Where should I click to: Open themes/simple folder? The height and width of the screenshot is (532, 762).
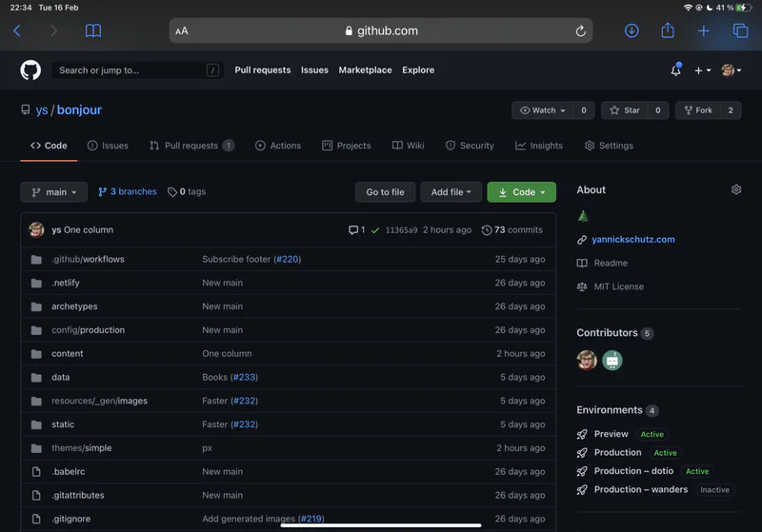tap(82, 448)
